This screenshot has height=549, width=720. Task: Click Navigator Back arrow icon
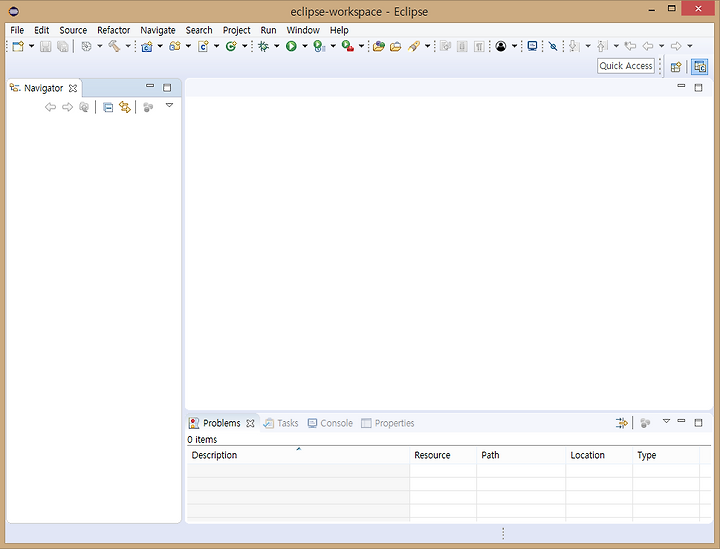[x=51, y=107]
